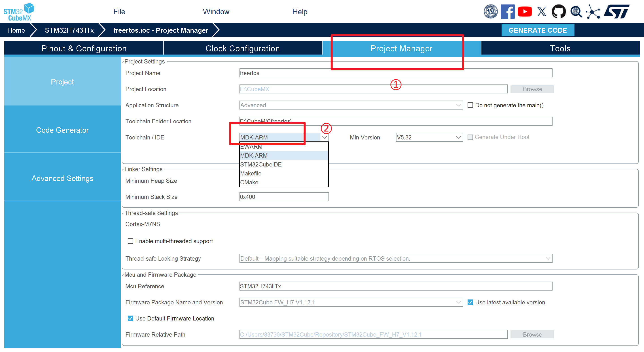Click the Minimum Stack Size field
644x352 pixels.
pos(284,197)
